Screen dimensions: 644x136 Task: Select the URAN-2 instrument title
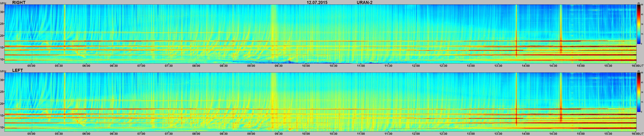tap(365, 2)
